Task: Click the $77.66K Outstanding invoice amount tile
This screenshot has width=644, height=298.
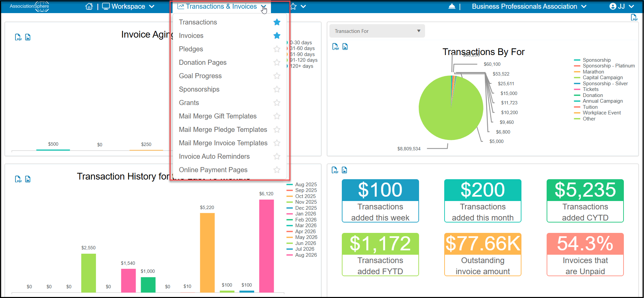Action: 482,254
